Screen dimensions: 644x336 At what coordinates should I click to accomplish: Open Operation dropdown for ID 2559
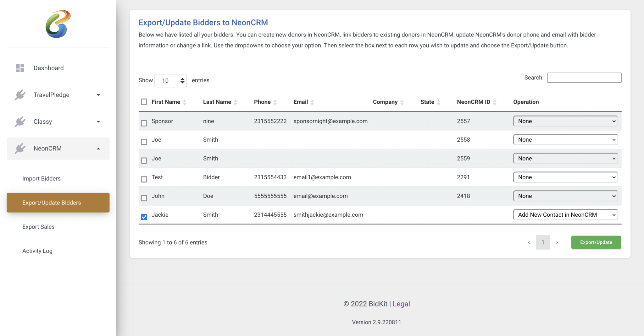pyautogui.click(x=565, y=159)
